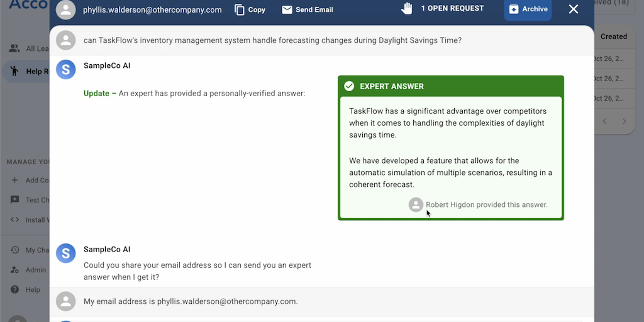
Task: Click the Send Email envelope icon
Action: tap(287, 9)
